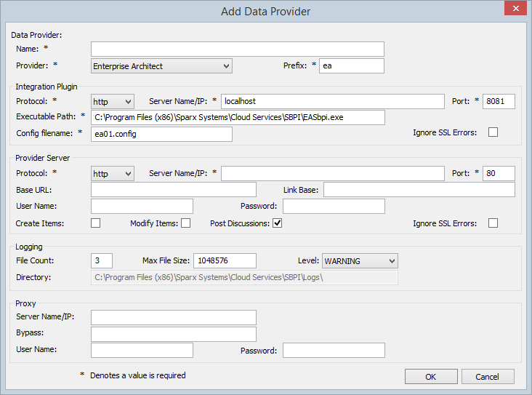Image resolution: width=532 pixels, height=395 pixels.
Task: Toggle Ignore SSL Errors in Provider Server
Action: coord(493,223)
